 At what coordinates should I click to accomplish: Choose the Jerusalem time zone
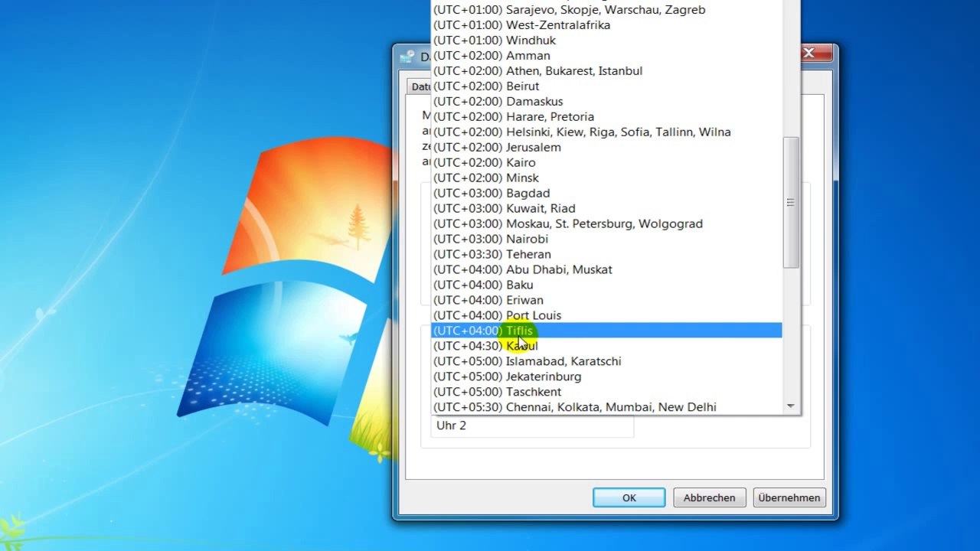[x=606, y=148]
